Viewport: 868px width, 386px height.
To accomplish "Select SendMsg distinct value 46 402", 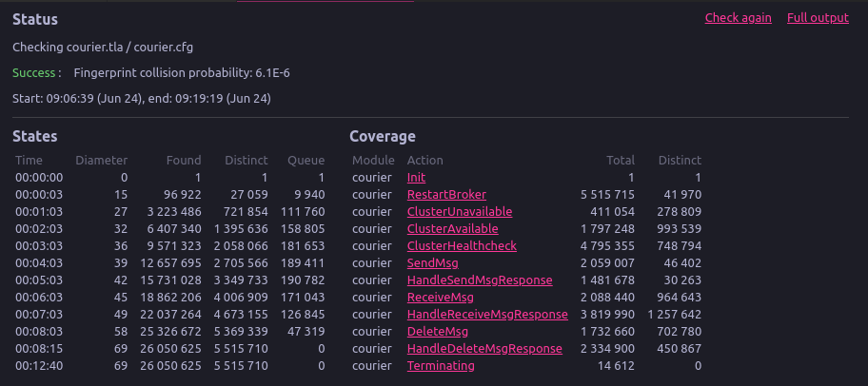I will point(682,263).
